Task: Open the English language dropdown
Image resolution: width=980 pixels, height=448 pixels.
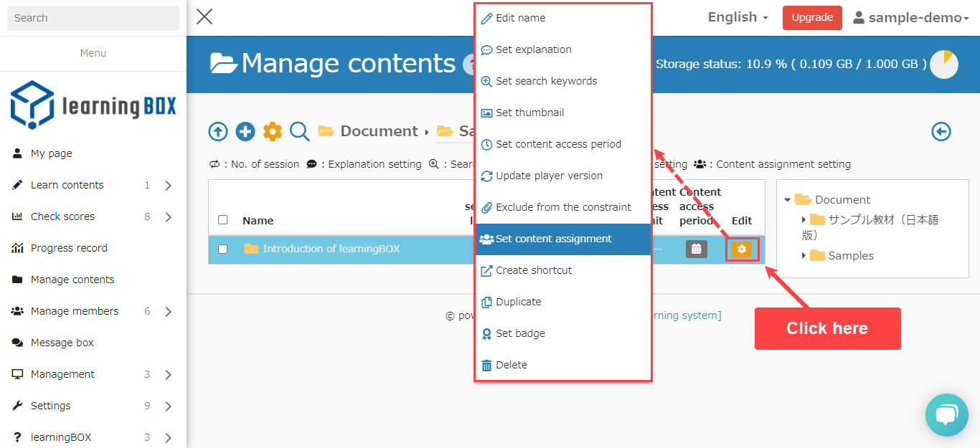Action: coord(738,17)
